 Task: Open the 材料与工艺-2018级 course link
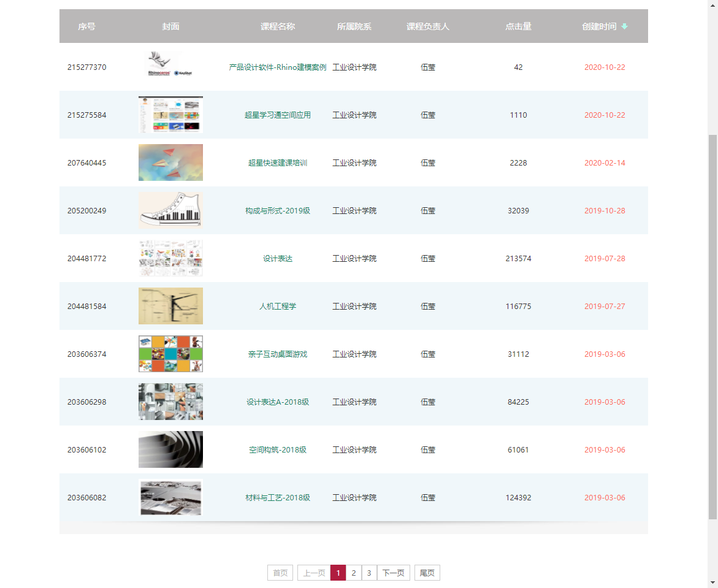(277, 498)
